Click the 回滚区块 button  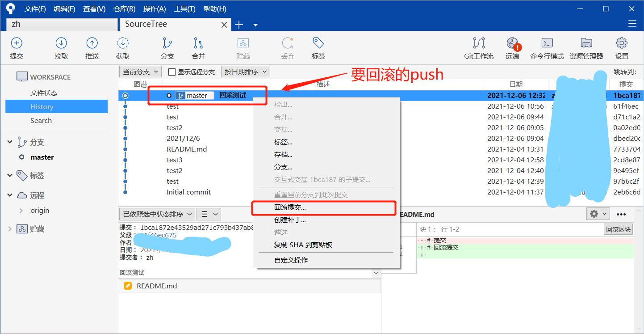[x=619, y=229]
